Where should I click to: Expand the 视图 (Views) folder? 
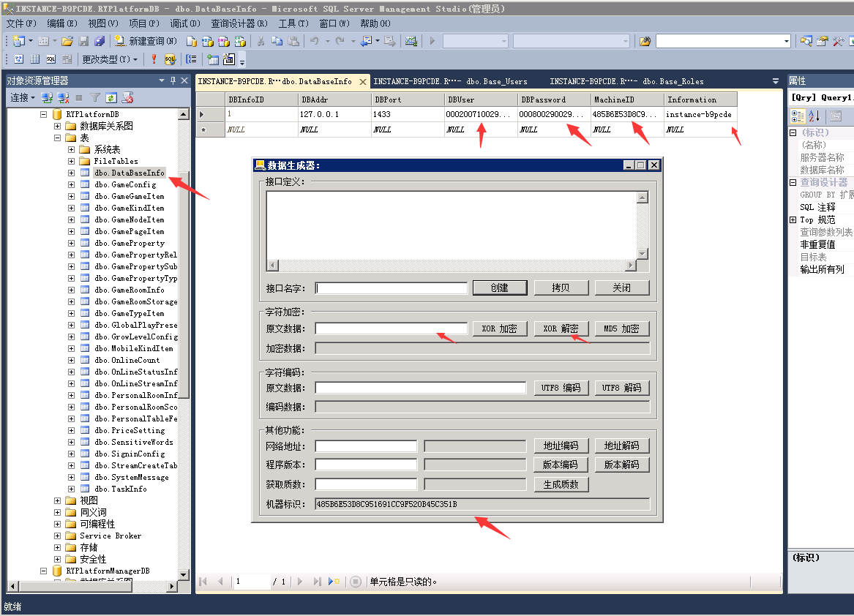57,500
